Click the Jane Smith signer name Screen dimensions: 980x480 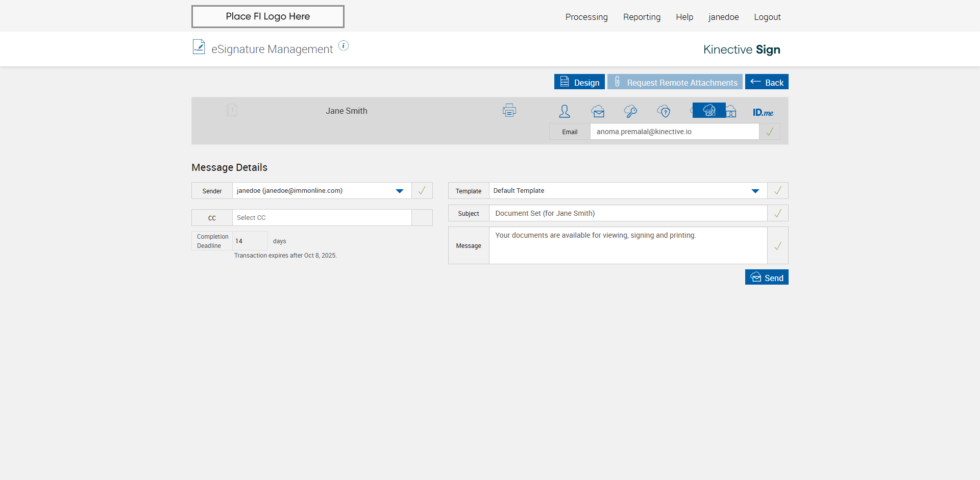click(x=347, y=111)
